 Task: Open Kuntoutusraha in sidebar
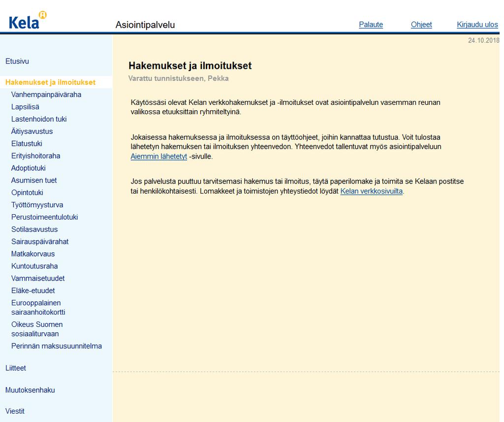34,266
